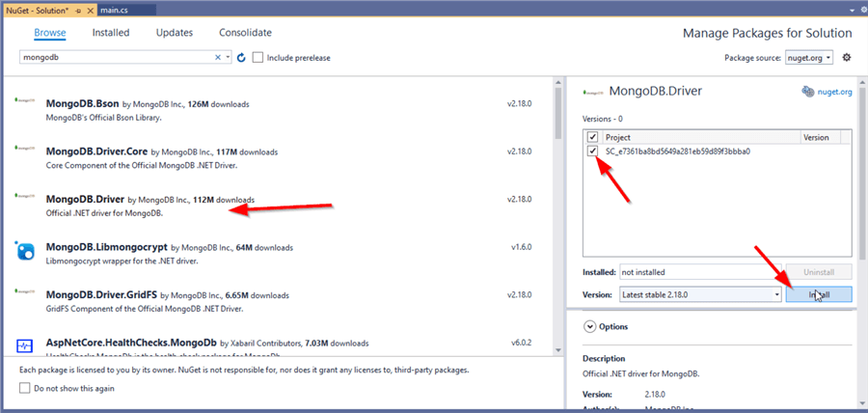Click the Install button
Viewport: 868px width, 413px height.
point(819,294)
